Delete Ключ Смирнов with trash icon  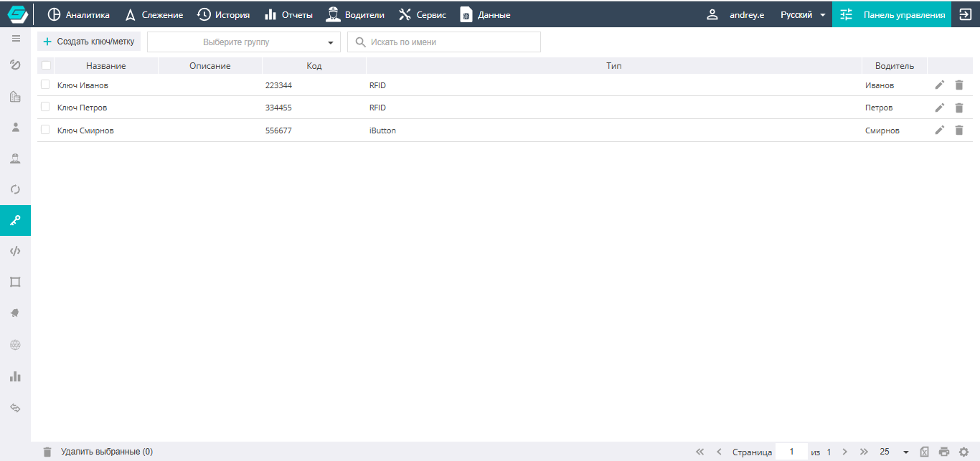pos(959,130)
